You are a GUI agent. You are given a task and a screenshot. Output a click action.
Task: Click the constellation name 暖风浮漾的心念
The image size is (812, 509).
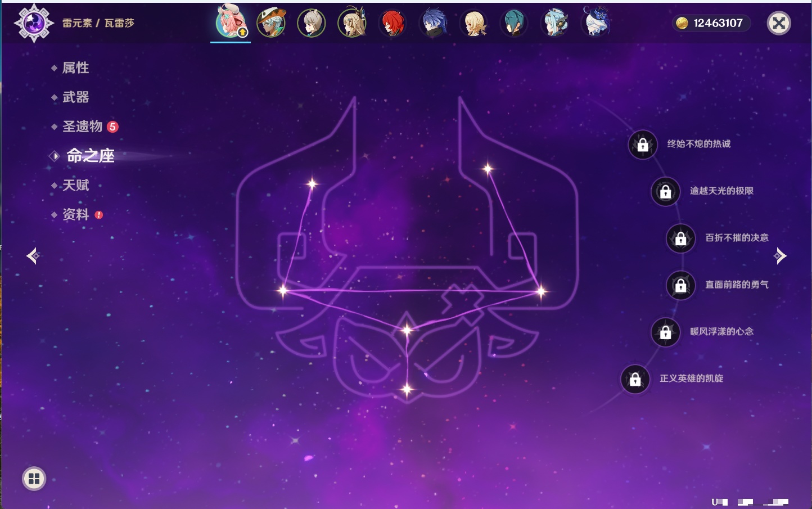pos(721,331)
